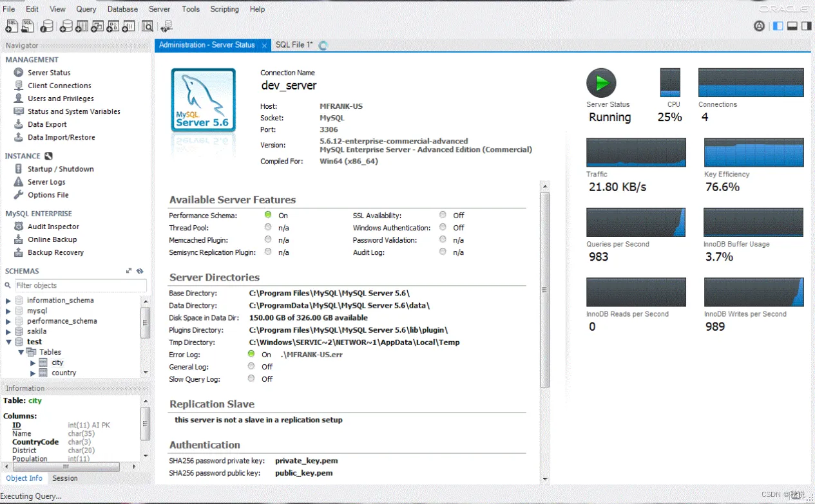The image size is (815, 504).
Task: Click the Windows Authentication status indicator
Action: (443, 227)
